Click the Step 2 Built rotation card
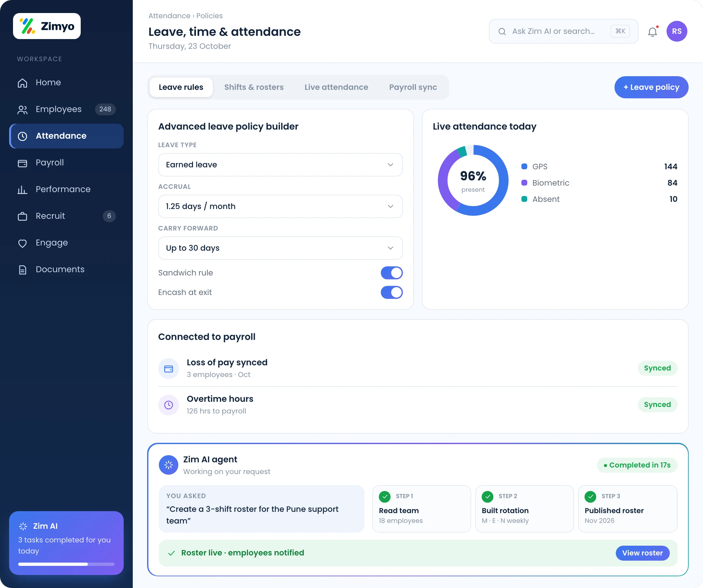Screen dimensions: 703x588 click(x=525, y=509)
